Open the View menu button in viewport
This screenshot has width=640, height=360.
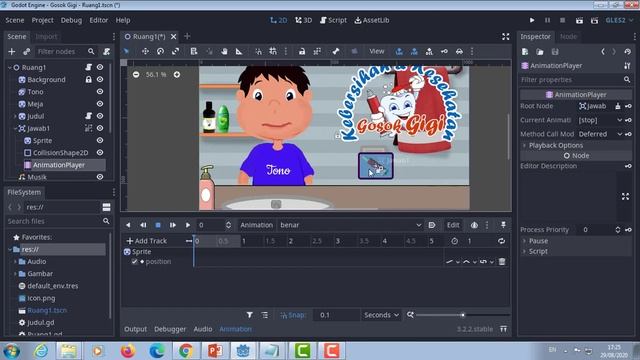[x=377, y=51]
